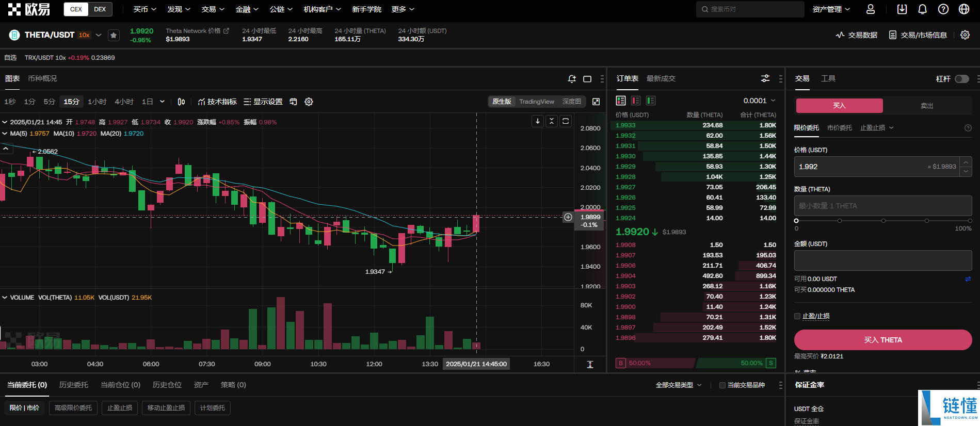This screenshot has height=426, width=980.
Task: Open the notifications bell
Action: (923, 9)
